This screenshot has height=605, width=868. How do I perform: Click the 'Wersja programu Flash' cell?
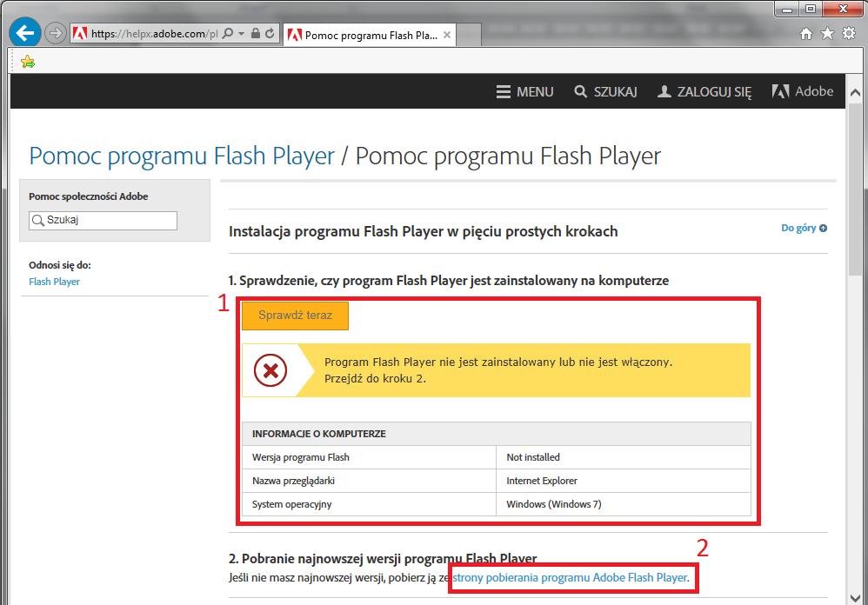(370, 457)
